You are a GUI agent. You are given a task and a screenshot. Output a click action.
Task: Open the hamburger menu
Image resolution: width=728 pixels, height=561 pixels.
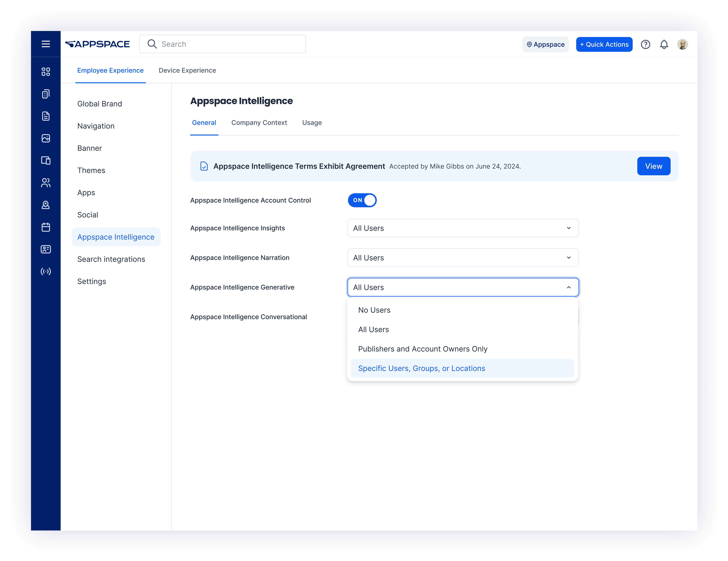[46, 44]
